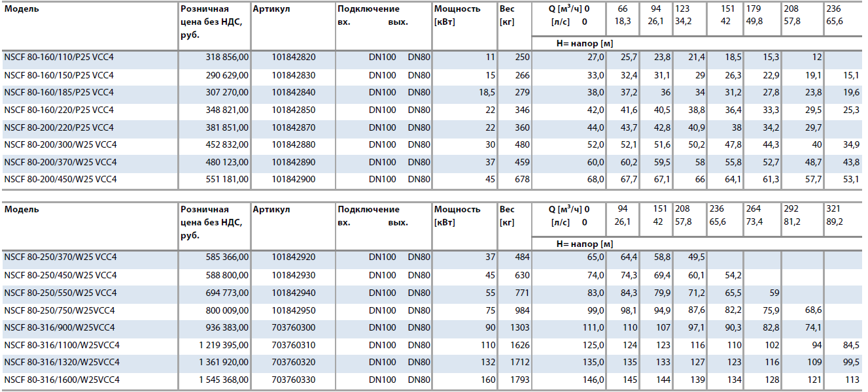Click the upper table's Подключение header

(368, 9)
